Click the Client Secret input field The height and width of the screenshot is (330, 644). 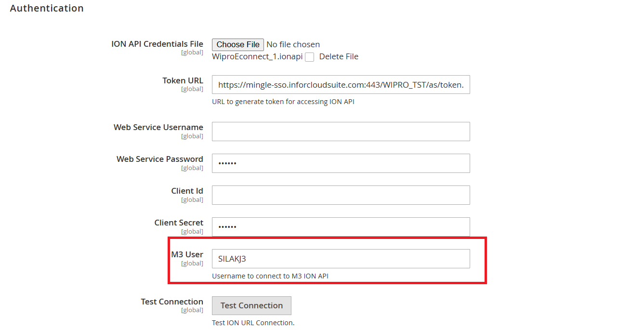tap(341, 226)
